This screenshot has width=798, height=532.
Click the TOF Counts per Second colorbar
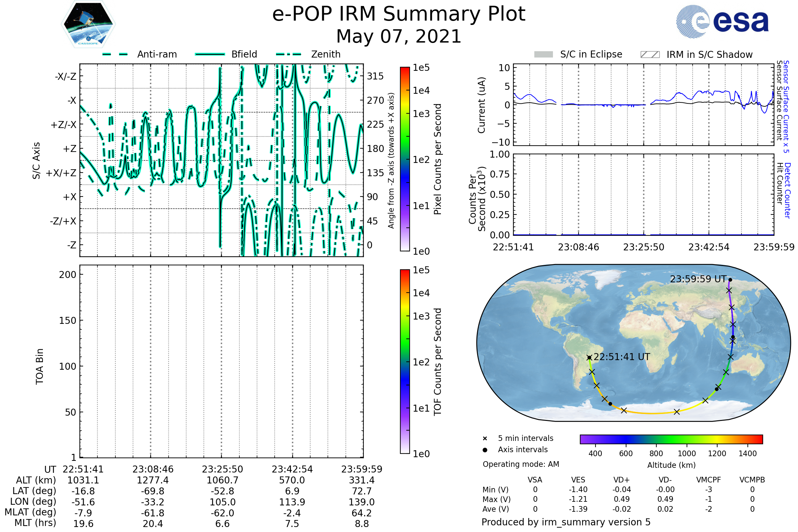coord(405,361)
